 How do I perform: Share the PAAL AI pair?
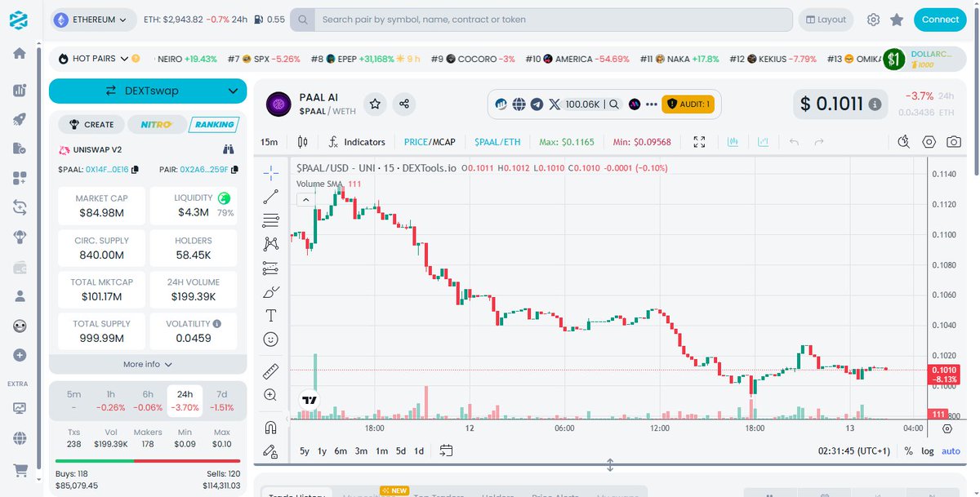pyautogui.click(x=404, y=104)
